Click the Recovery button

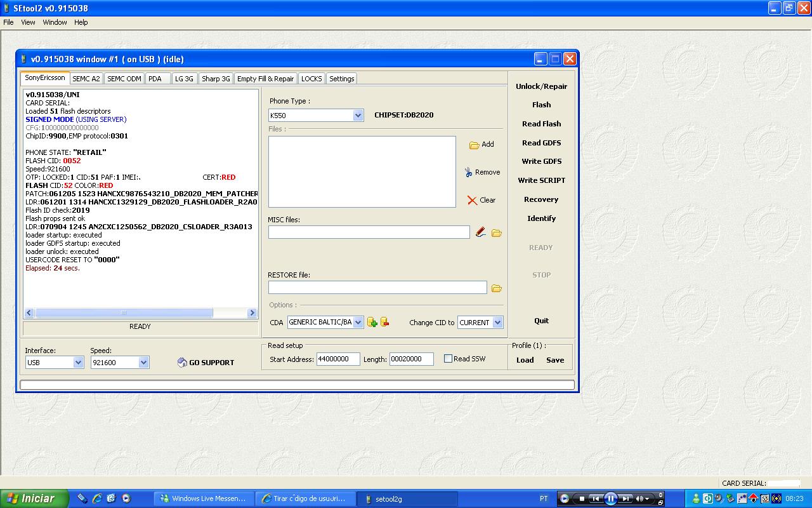click(541, 199)
